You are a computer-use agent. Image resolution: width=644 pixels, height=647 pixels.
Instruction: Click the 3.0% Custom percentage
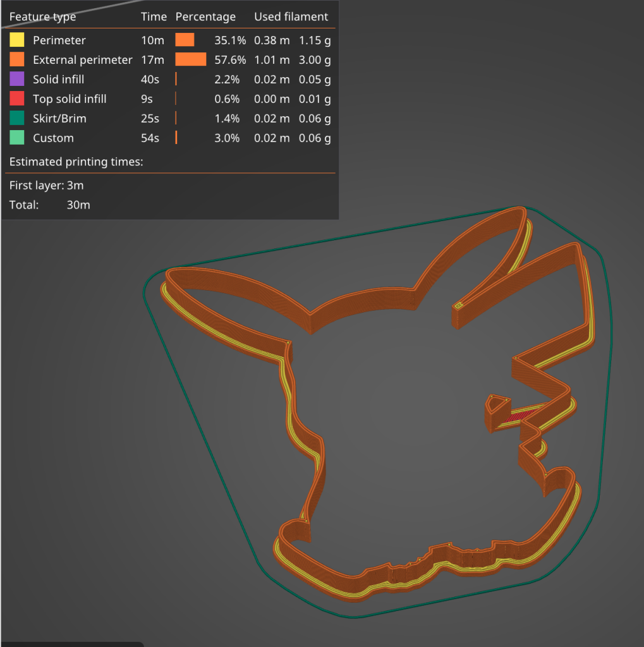(227, 138)
